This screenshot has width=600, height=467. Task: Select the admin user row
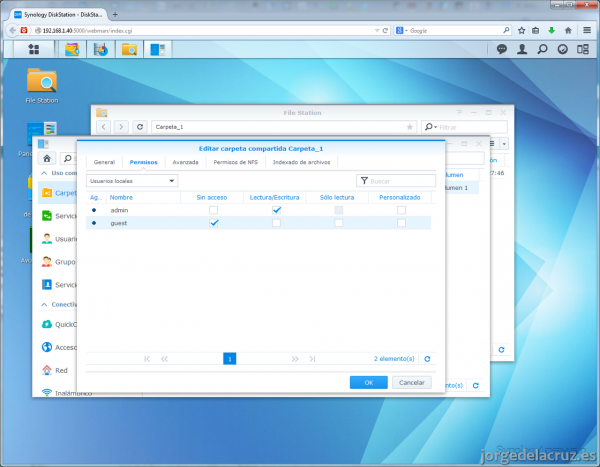click(259, 210)
